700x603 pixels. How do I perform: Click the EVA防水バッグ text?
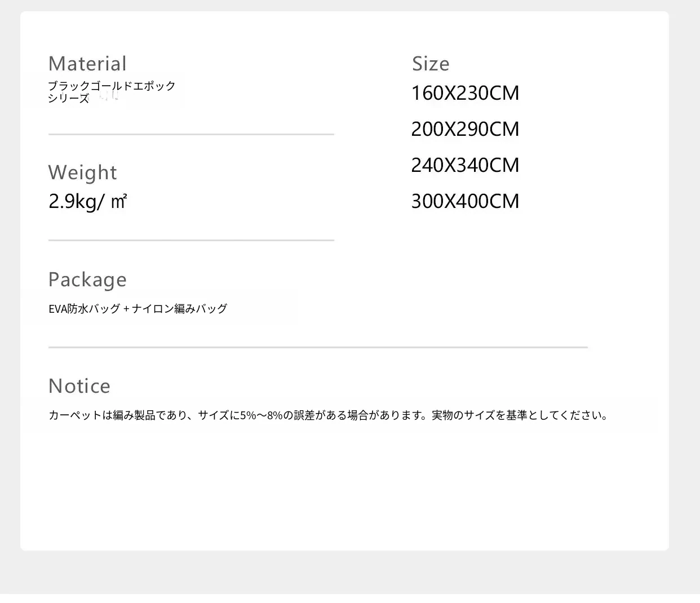(85, 309)
